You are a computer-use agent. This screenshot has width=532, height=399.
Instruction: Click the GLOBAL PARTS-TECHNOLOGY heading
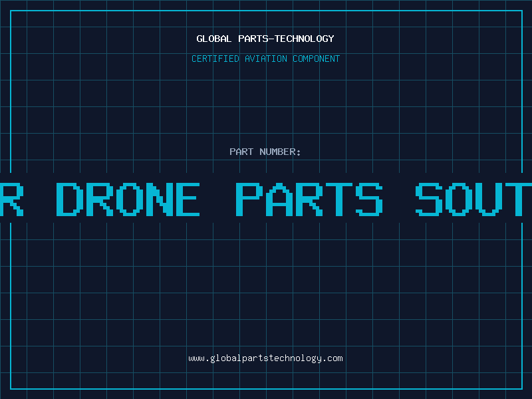point(265,39)
